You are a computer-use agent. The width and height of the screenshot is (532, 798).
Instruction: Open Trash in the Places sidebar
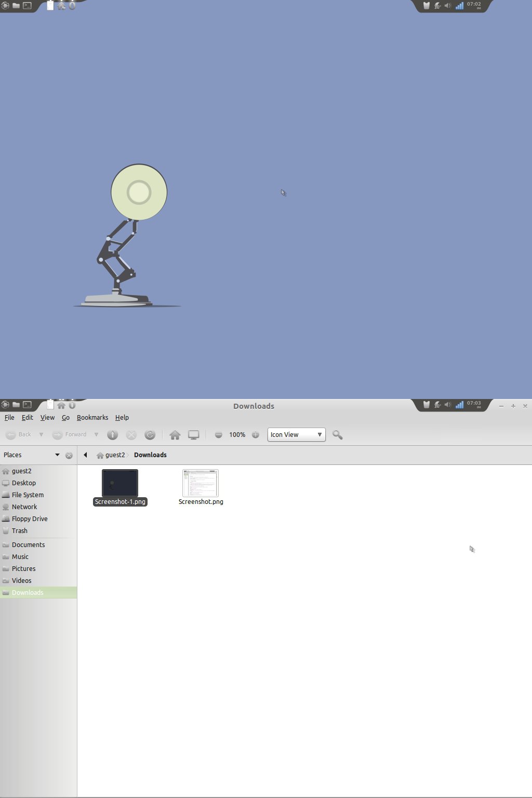(38, 531)
